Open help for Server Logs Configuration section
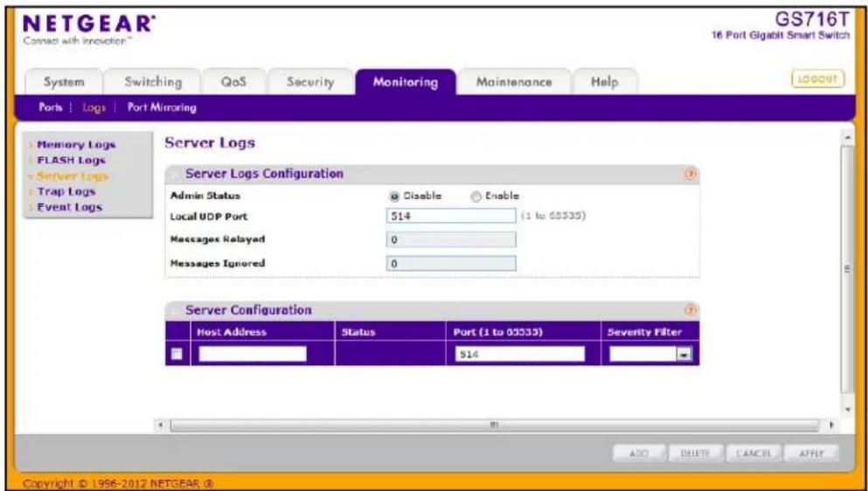The image size is (868, 491). pyautogui.click(x=690, y=174)
